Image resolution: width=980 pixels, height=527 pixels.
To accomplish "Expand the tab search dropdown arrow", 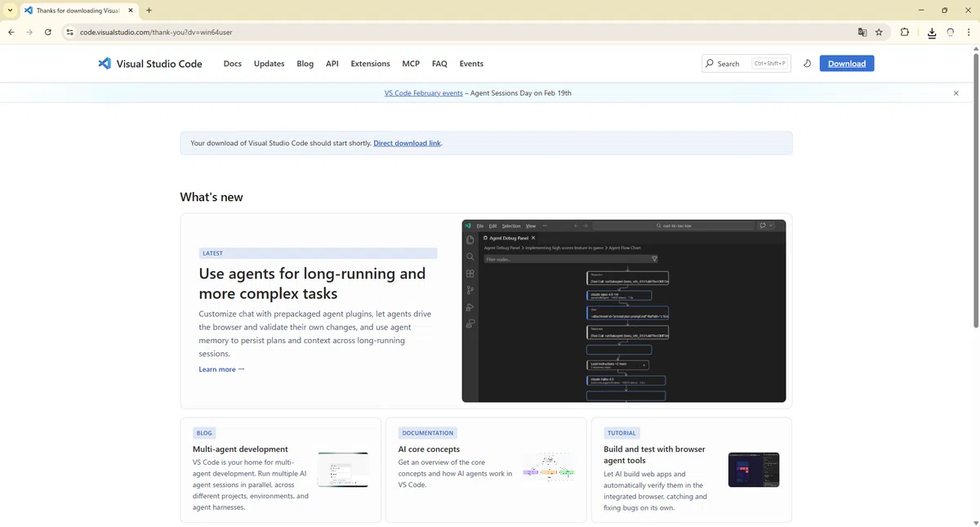I will pos(9,11).
